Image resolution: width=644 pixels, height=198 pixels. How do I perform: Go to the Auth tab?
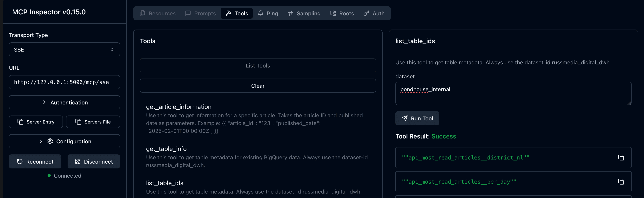374,13
